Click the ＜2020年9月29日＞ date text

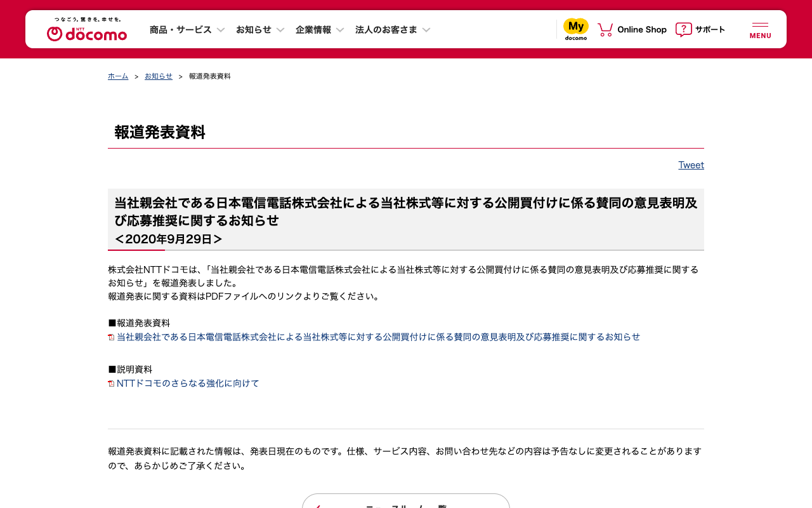(x=169, y=239)
